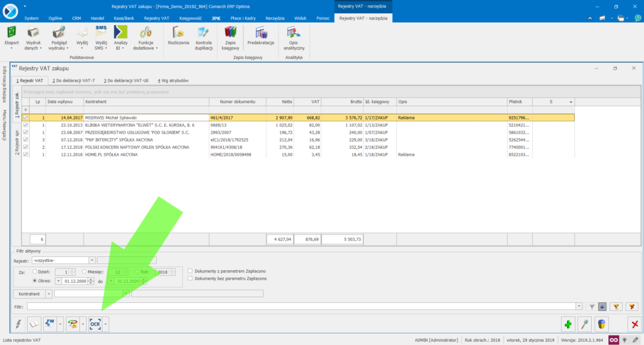Click the Kontrahent button

[29, 293]
